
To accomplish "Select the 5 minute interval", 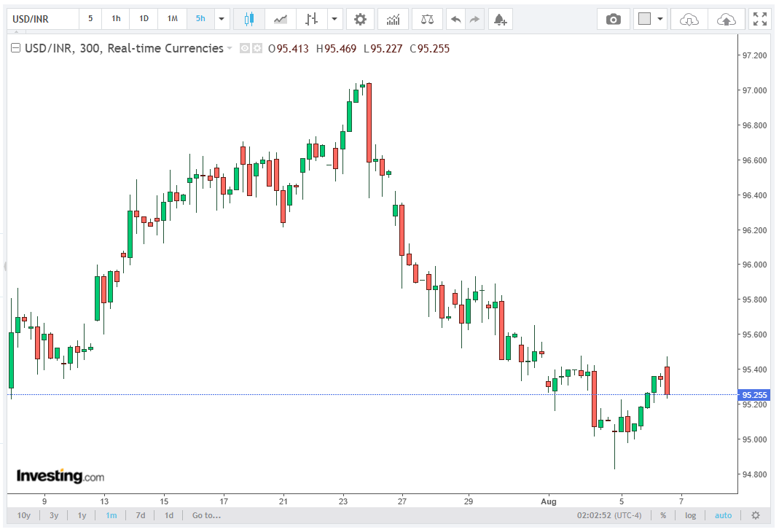I will [x=90, y=19].
